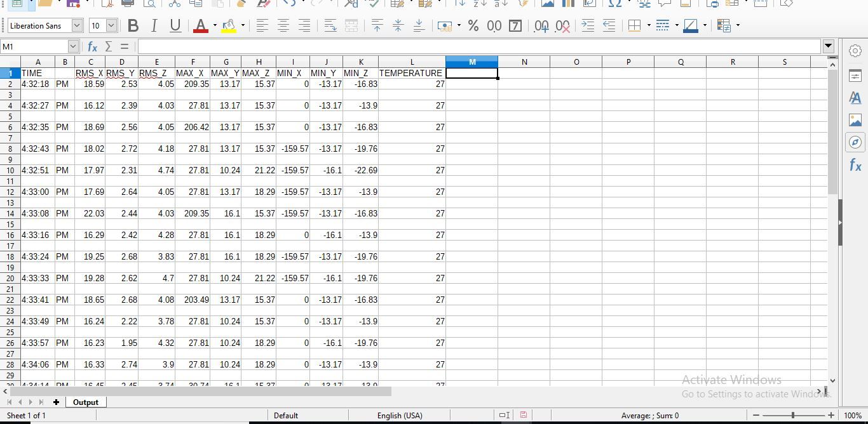Open the Function Wizard

(93, 47)
